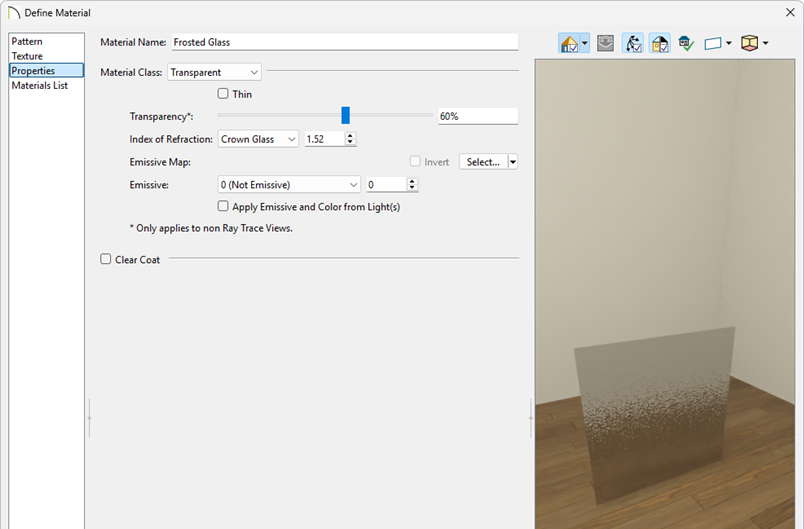Image resolution: width=804 pixels, height=529 pixels.
Task: Decrease the Emissive value spinner down arrow
Action: pos(412,188)
